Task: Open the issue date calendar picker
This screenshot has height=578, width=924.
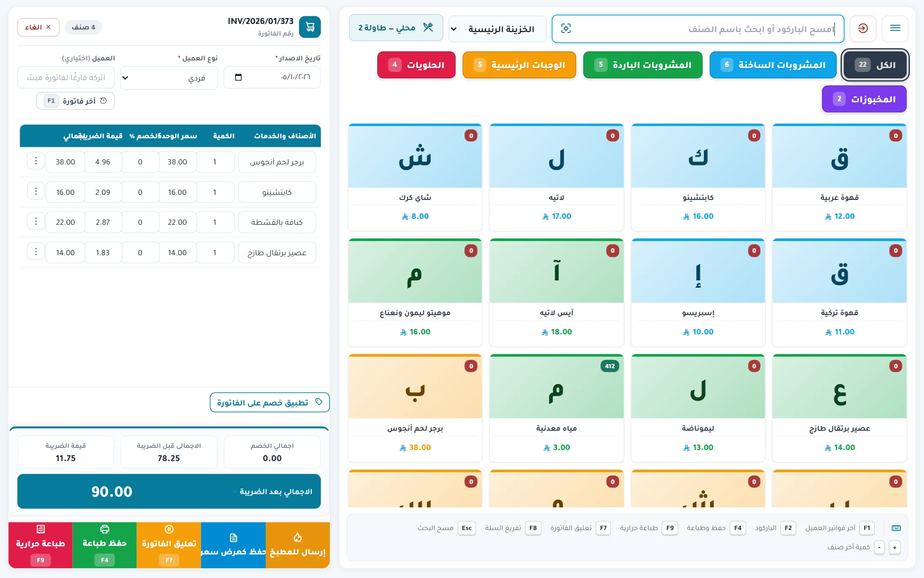Action: [x=238, y=77]
